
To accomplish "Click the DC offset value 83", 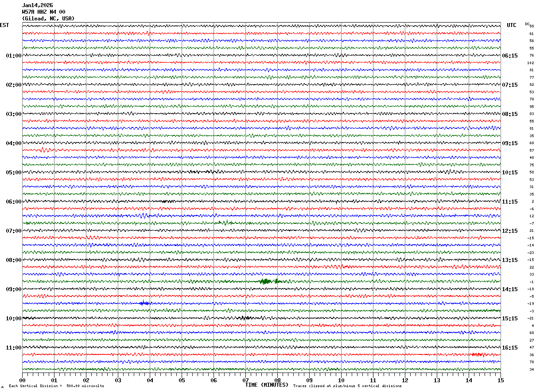I will tap(532, 114).
